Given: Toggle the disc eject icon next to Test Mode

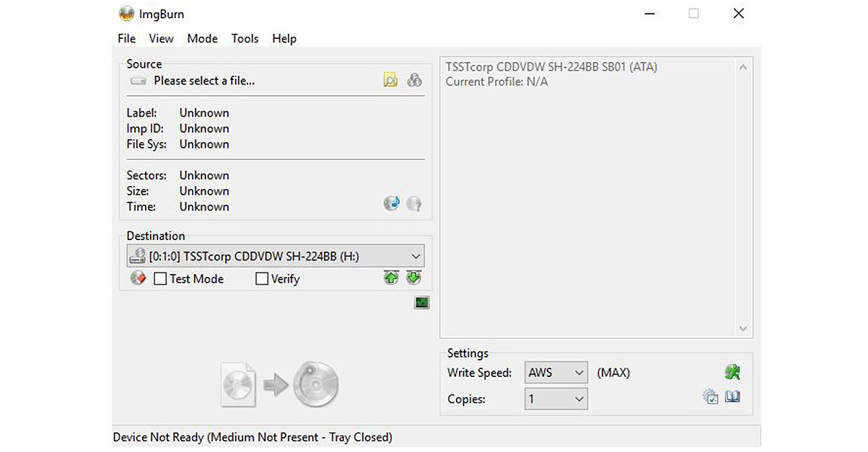Looking at the screenshot, I should click(138, 278).
